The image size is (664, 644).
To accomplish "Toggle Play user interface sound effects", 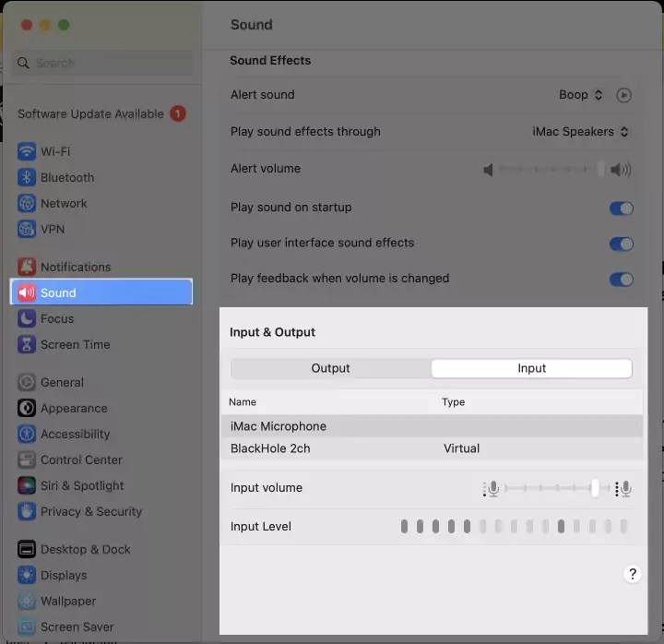I will pos(622,244).
